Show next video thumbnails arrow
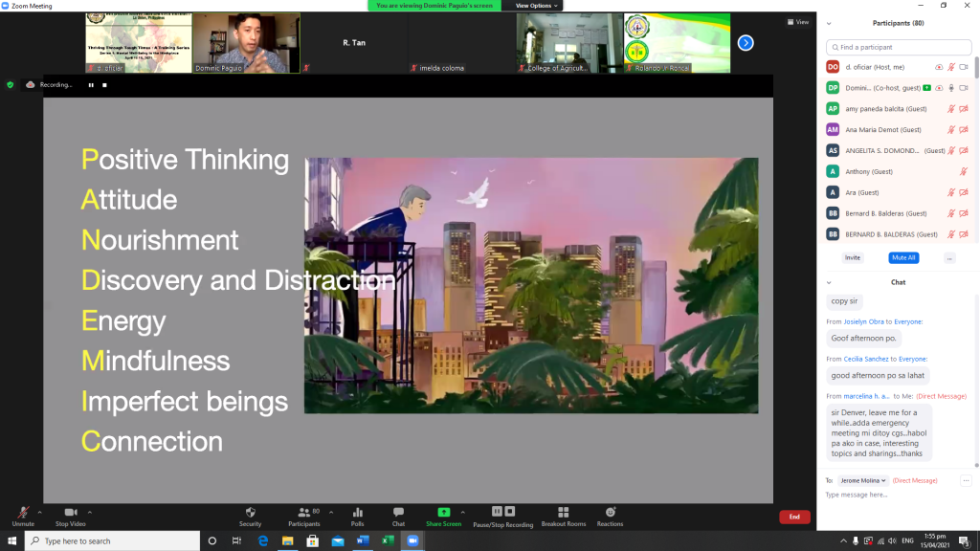This screenshot has width=980, height=551. (745, 43)
